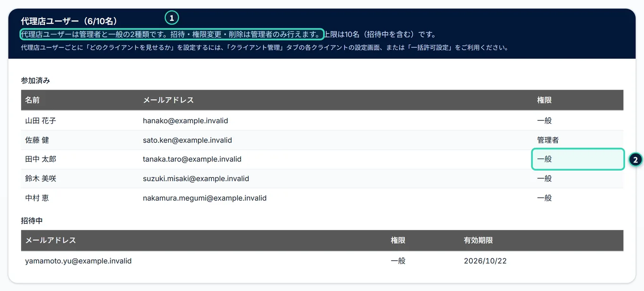Click email suzuki.misaki@example.invalid

point(196,179)
